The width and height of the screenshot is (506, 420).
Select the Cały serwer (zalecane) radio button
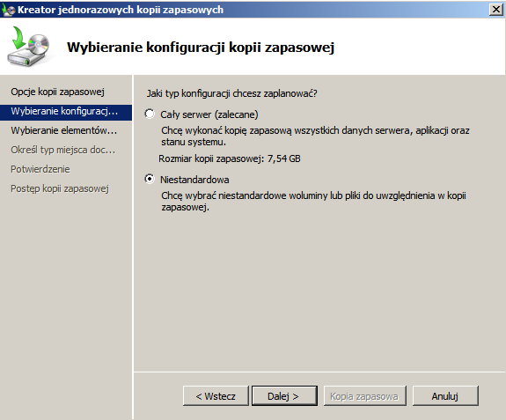150,114
